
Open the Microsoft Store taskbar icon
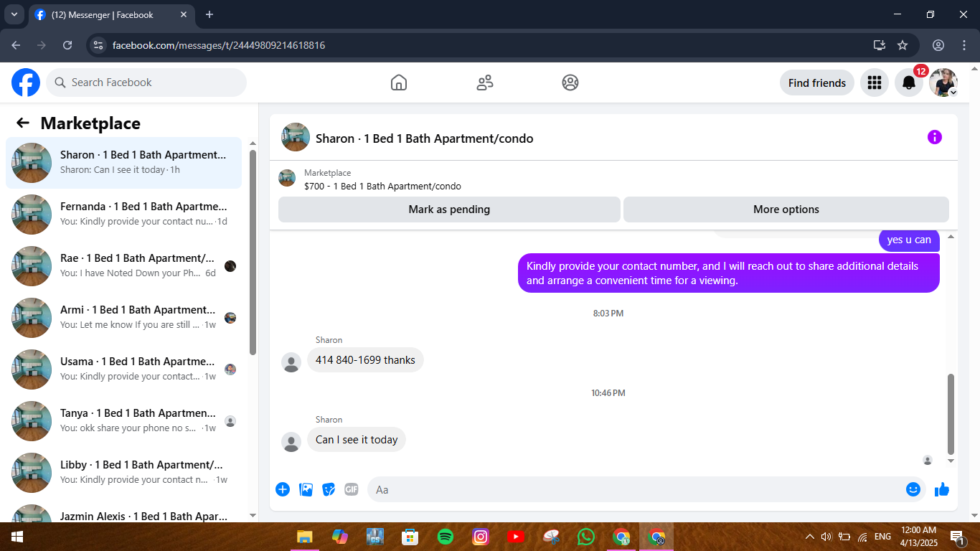[410, 537]
